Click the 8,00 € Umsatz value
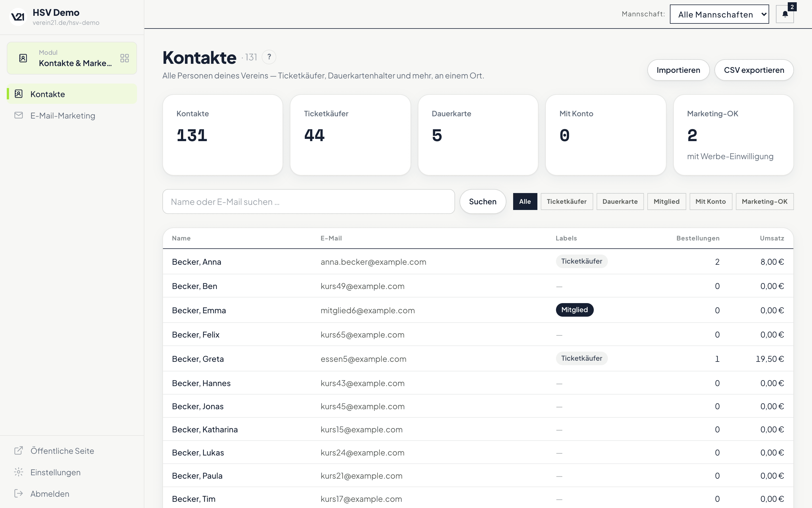Viewport: 812px width, 508px height. coord(772,262)
